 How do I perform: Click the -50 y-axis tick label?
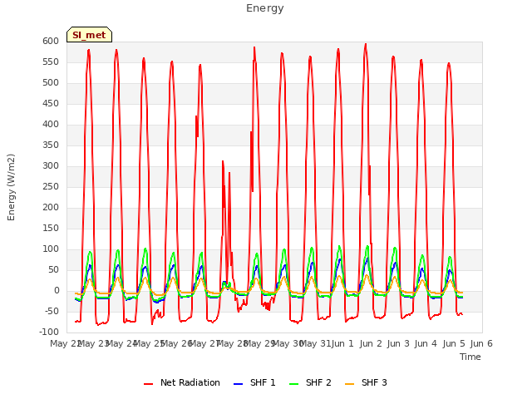(51, 312)
